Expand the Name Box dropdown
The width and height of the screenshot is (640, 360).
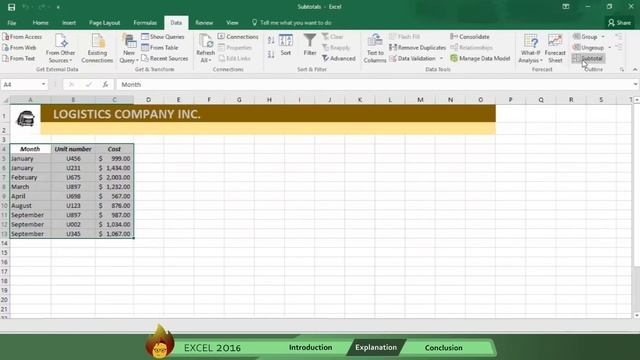43,84
